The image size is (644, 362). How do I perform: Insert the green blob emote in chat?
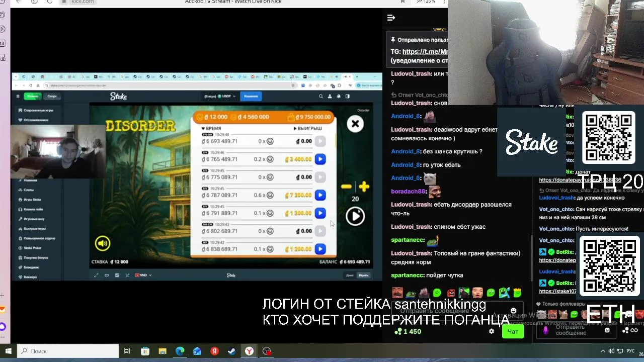(437, 293)
